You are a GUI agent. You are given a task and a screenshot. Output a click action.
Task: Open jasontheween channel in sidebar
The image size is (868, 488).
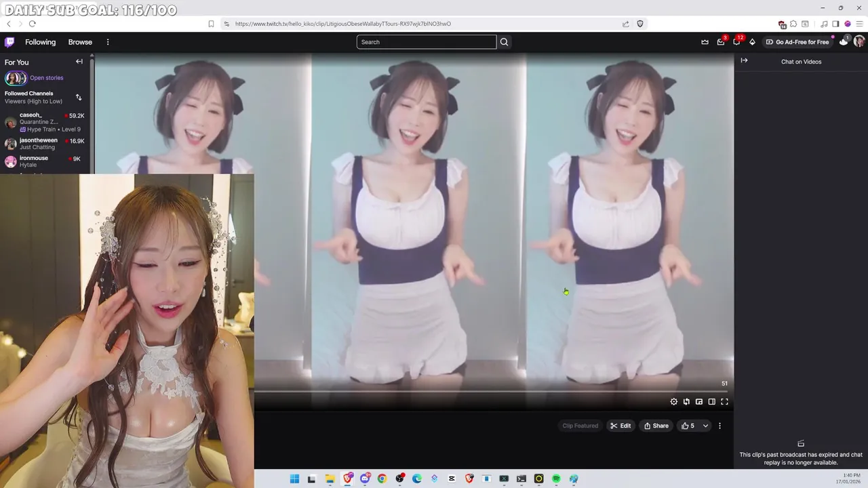pos(45,144)
